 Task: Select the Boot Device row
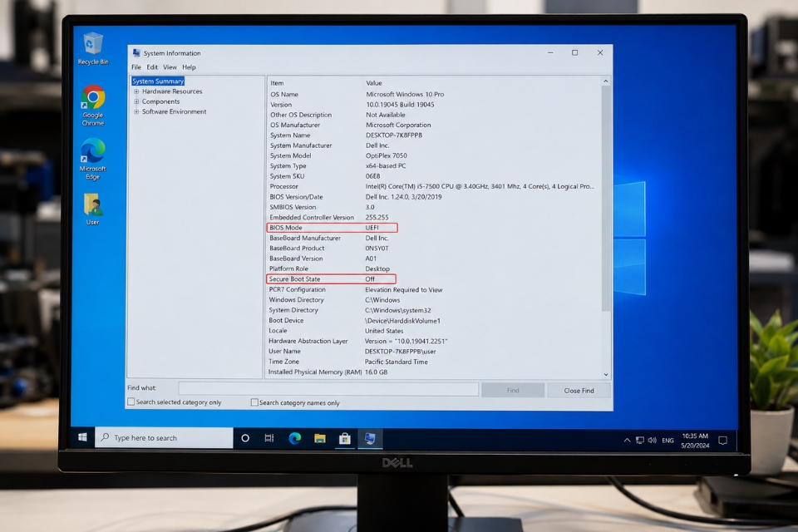[x=433, y=320]
